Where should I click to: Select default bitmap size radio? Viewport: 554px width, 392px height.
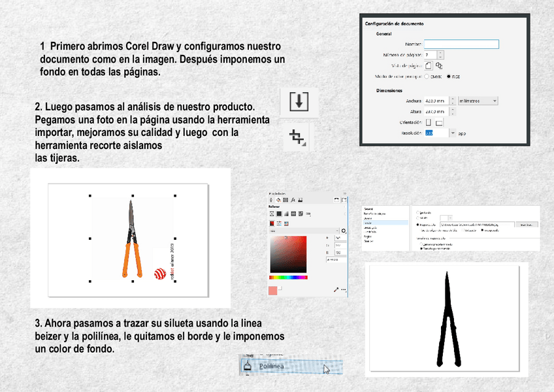(421, 244)
